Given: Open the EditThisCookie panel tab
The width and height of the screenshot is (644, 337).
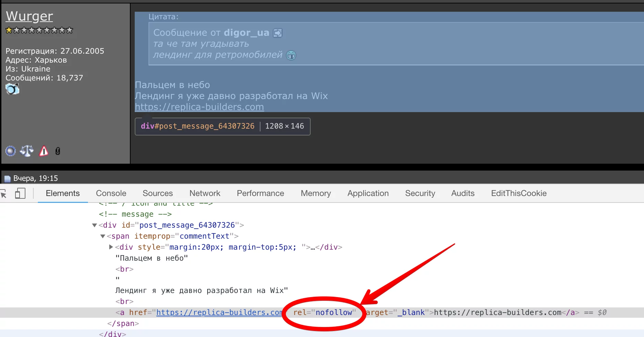Looking at the screenshot, I should coord(519,193).
